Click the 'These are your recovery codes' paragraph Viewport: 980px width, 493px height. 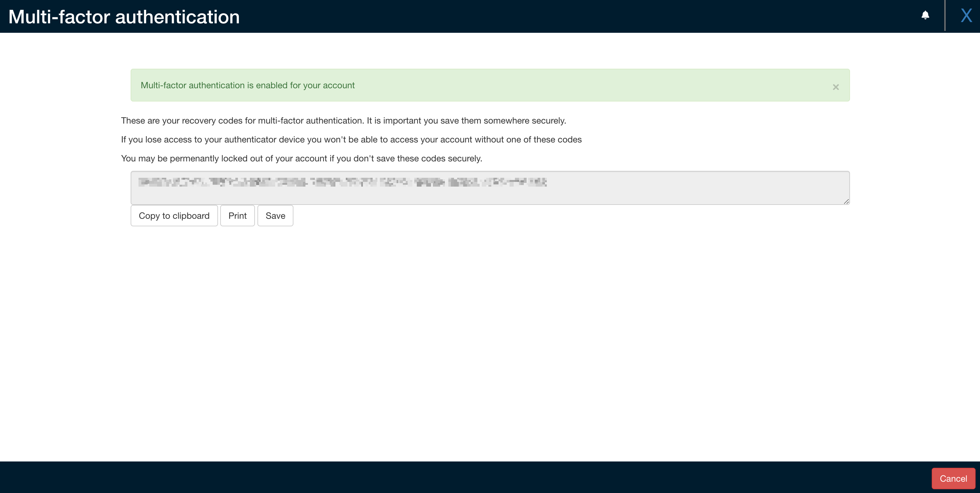click(x=344, y=120)
